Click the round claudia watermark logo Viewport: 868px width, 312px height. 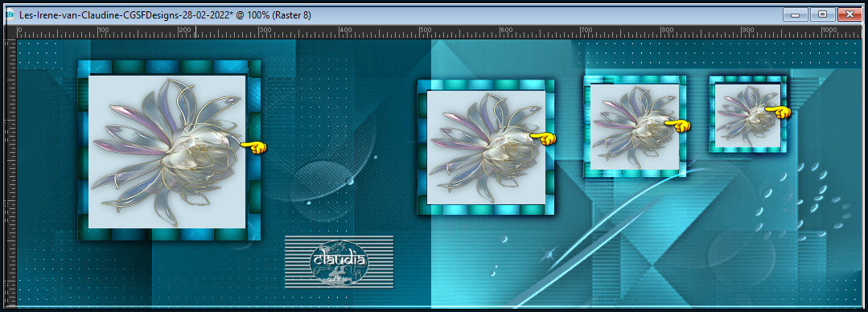pos(339,261)
